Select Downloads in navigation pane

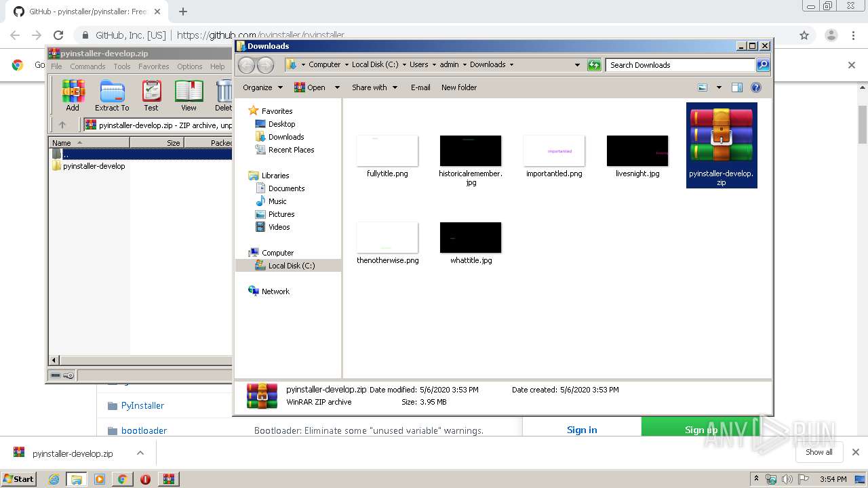[285, 137]
